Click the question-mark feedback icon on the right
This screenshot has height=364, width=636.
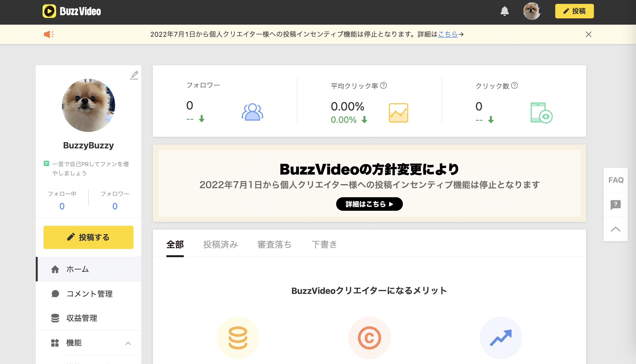[616, 205]
